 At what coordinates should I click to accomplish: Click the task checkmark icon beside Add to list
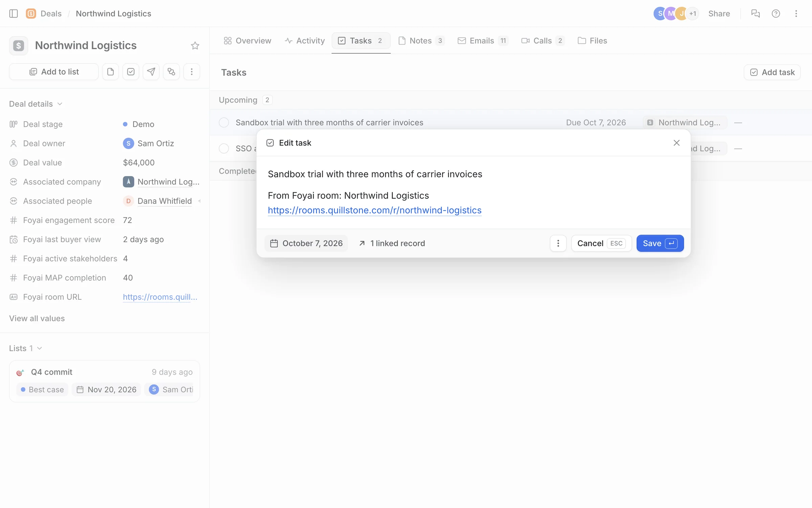tap(131, 72)
